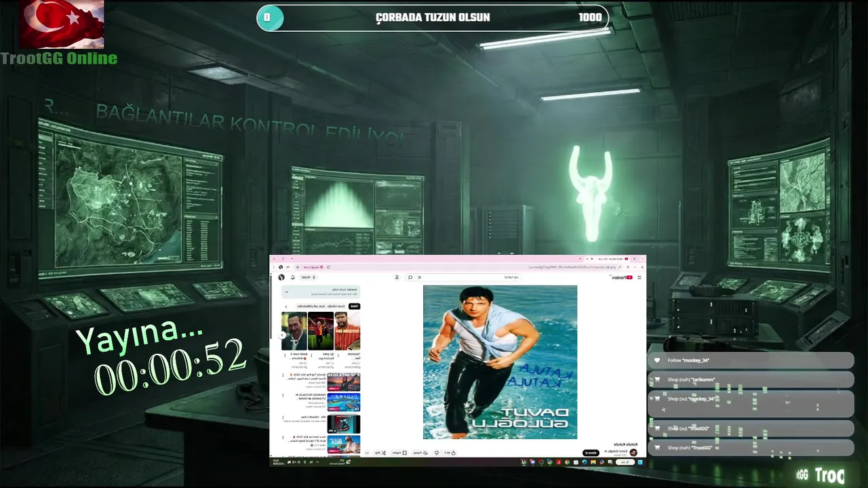Open the YouTube hamburger guide menu
Screen dimensions: 868x488
[x=639, y=277]
